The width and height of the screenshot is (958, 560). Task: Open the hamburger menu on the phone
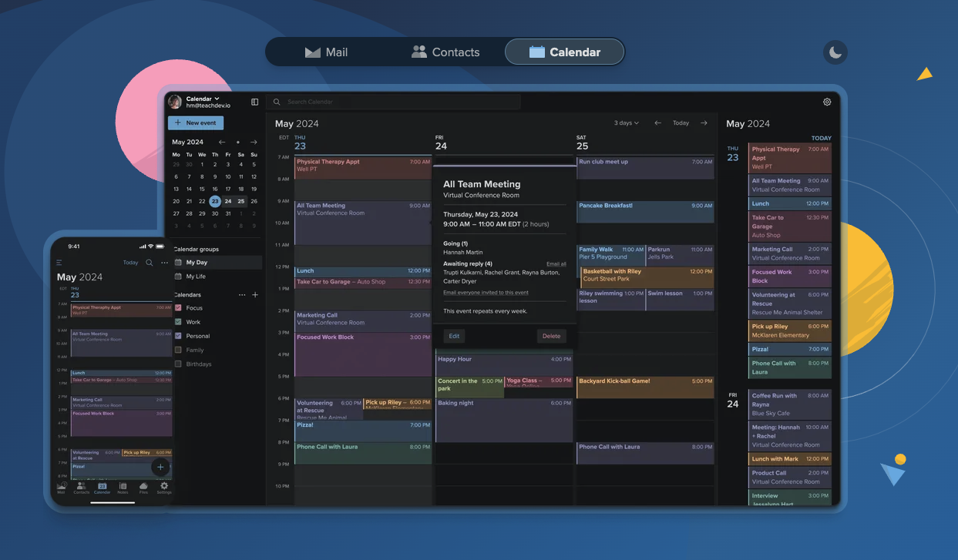(x=59, y=263)
